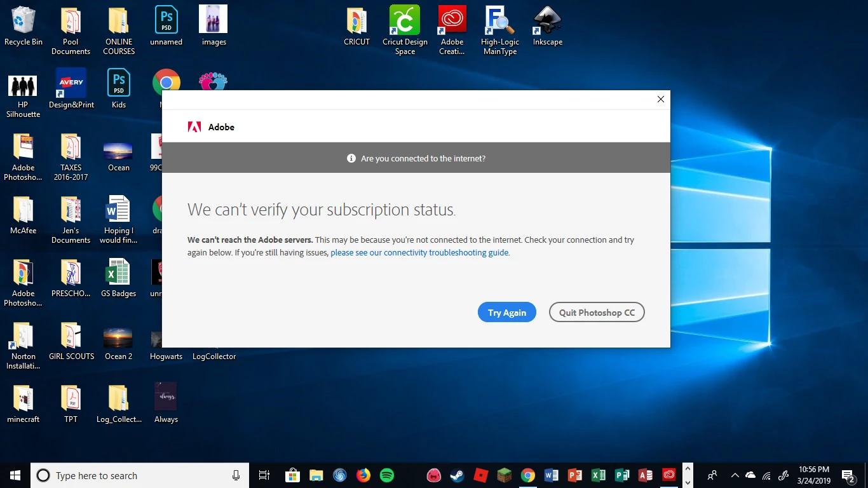Select the TPT PDF folder
This screenshot has height=488, width=868.
coord(71,403)
